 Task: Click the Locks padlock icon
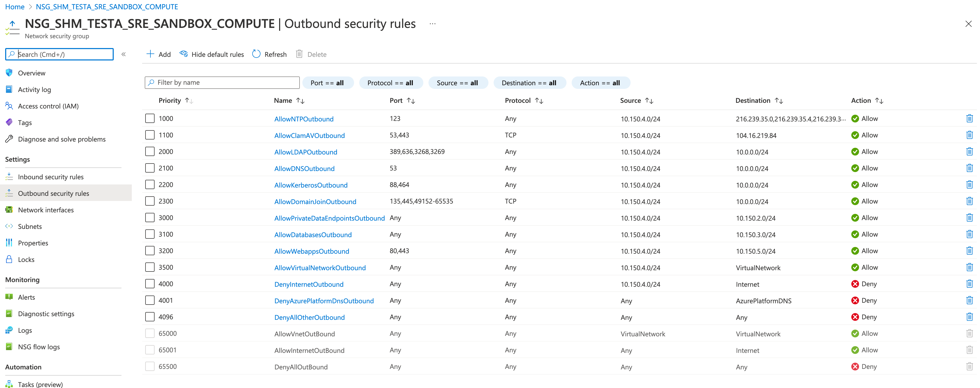pos(9,259)
